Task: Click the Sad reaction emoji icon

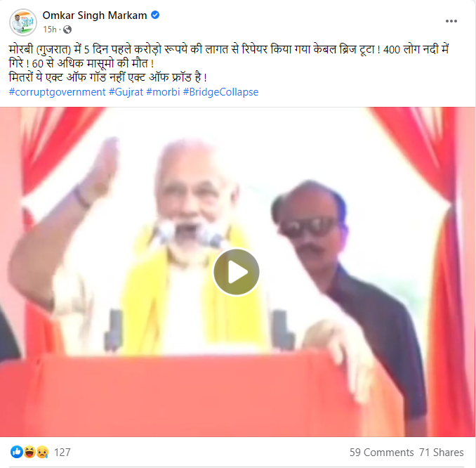Action: coord(42,452)
